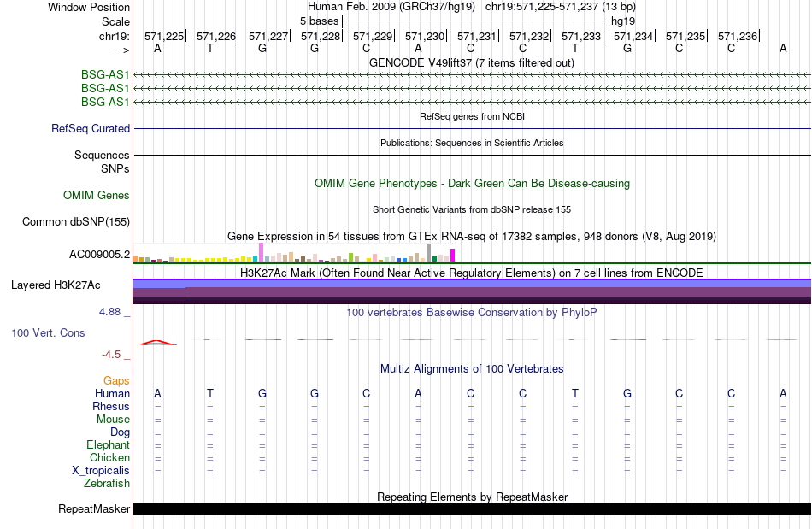Click the -4.5 PhyloP lower scale value

(x=111, y=355)
